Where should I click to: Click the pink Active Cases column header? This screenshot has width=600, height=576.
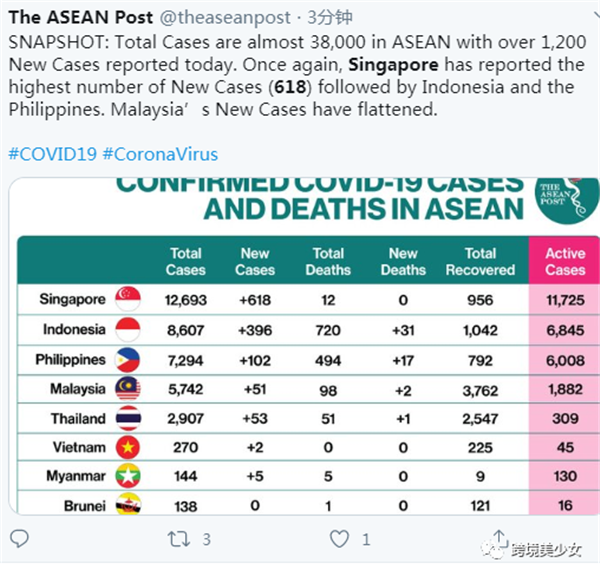(x=565, y=261)
